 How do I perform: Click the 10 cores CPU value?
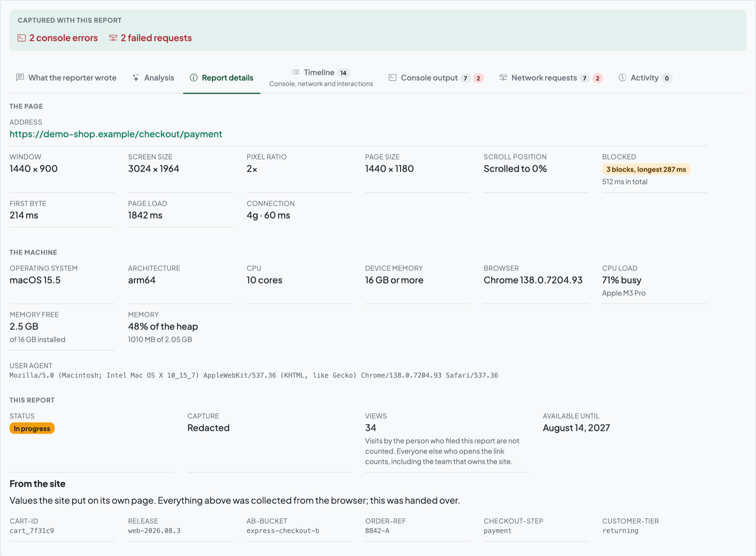pyautogui.click(x=264, y=280)
